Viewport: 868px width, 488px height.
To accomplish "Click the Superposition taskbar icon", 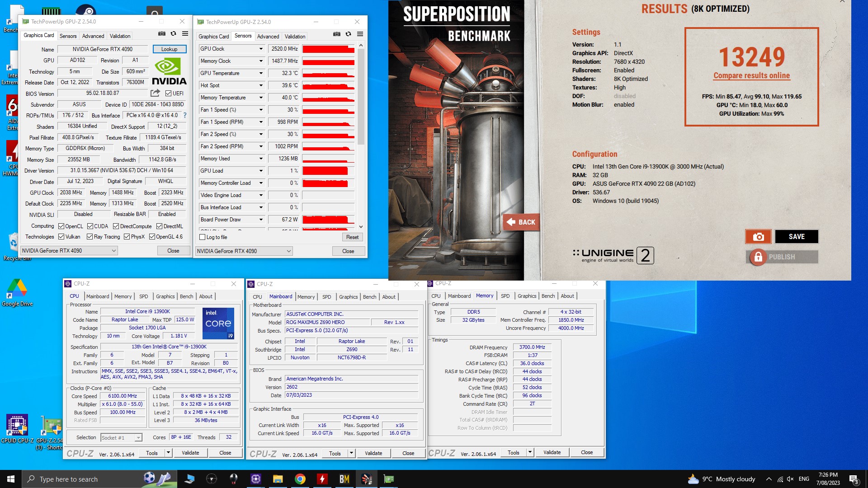I will coord(367,479).
